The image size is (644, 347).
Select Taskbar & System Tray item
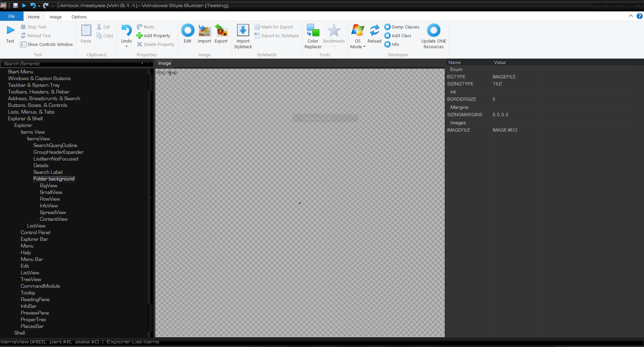click(x=34, y=85)
